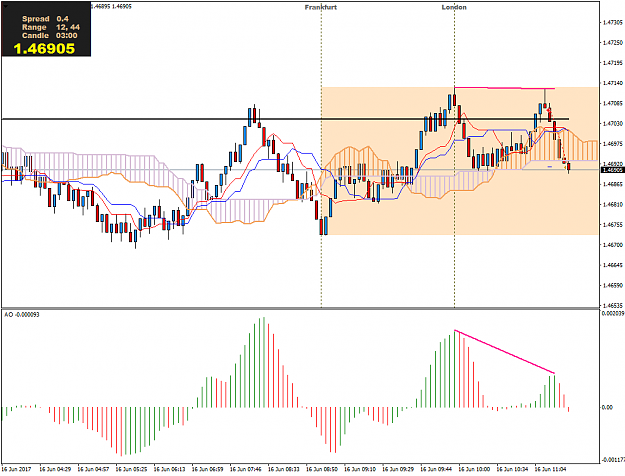This screenshot has height=476, width=625.
Task: Click the 16 Jun 10:00 time label
Action: [x=474, y=469]
